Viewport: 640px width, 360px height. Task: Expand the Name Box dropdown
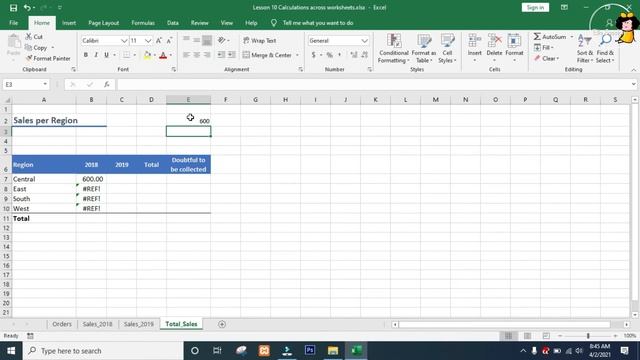click(45, 84)
